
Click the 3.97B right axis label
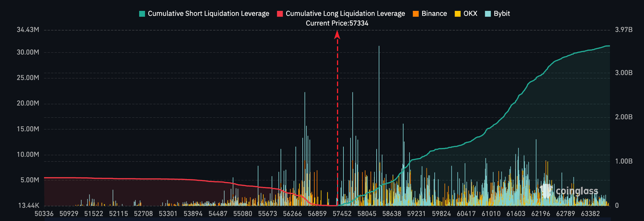click(623, 30)
